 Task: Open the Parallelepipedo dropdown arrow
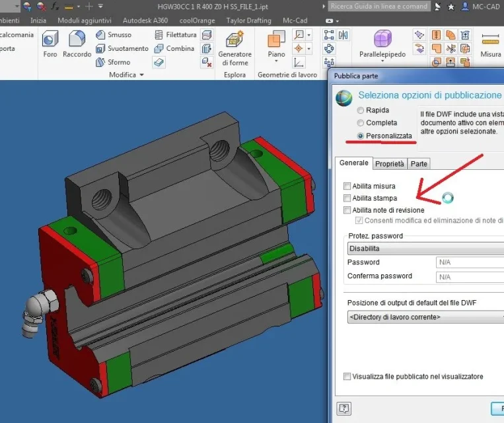[x=382, y=61]
